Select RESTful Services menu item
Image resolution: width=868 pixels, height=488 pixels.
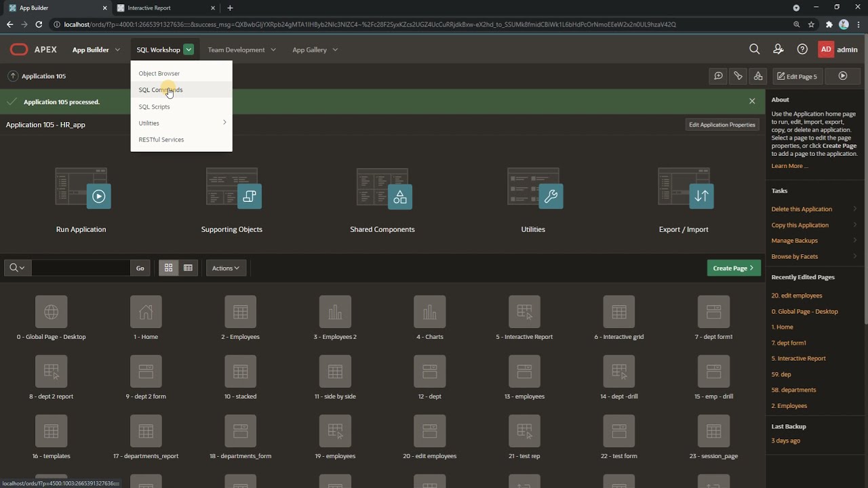(x=181, y=140)
